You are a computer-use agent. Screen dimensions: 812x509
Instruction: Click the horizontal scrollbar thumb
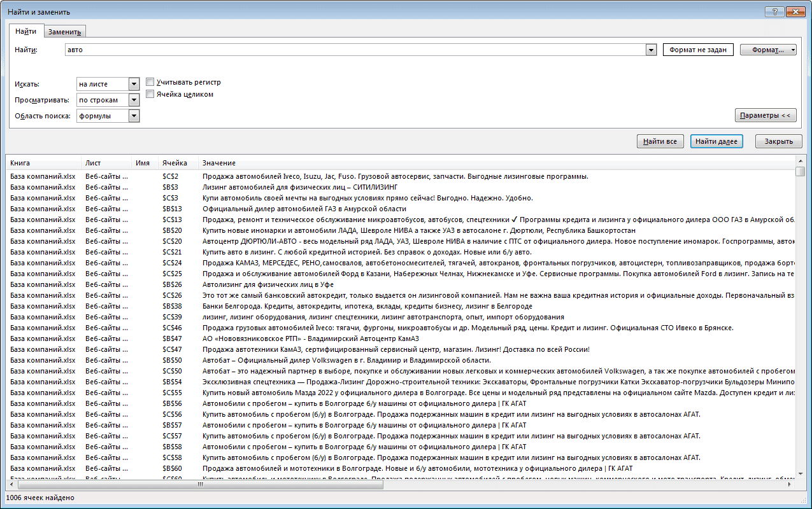coord(199,484)
